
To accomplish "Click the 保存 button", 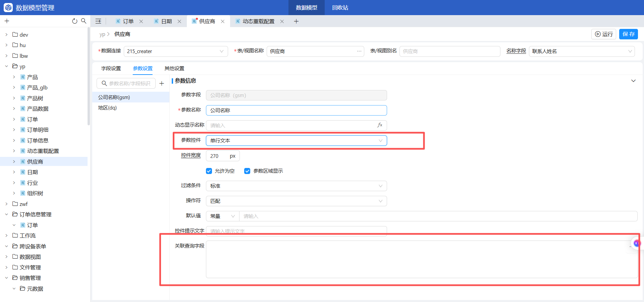I will pyautogui.click(x=629, y=34).
